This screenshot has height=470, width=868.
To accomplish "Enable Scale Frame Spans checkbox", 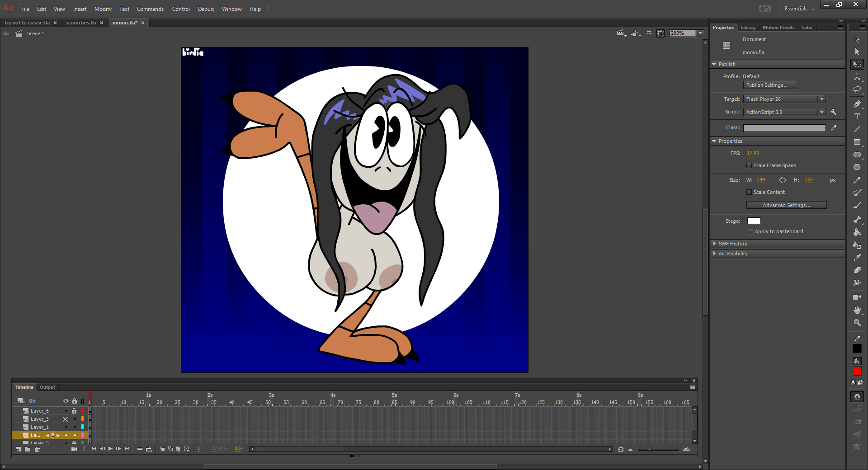I will (x=749, y=165).
